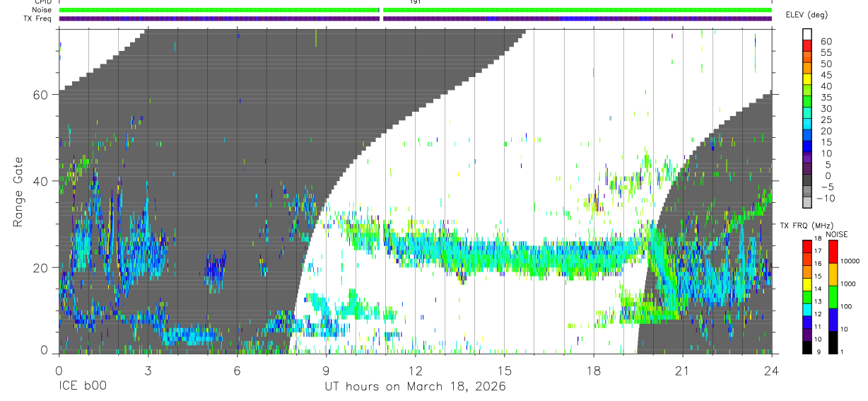
Task: Click the UT hours on March 18, 2026 title
Action: pos(415,388)
